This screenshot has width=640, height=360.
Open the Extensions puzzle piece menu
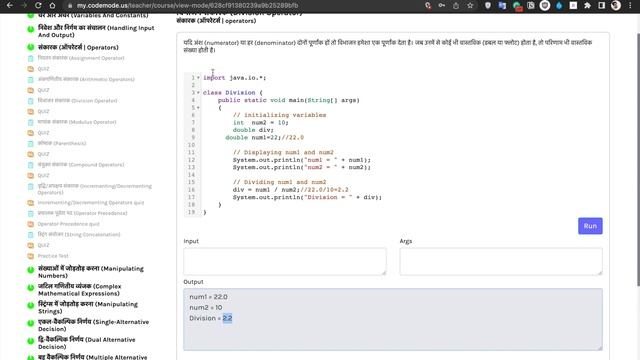coord(587,6)
